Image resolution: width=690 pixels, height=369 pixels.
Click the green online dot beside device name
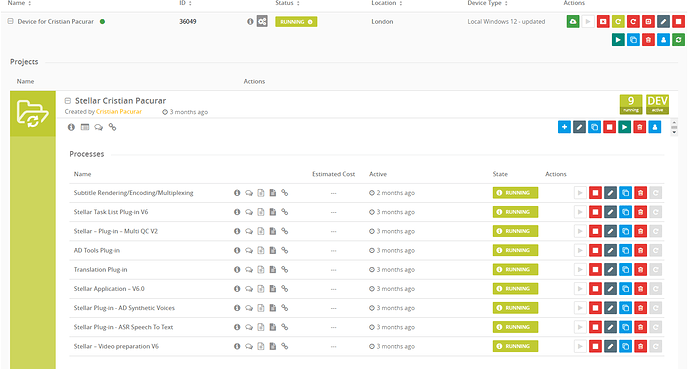[103, 21]
